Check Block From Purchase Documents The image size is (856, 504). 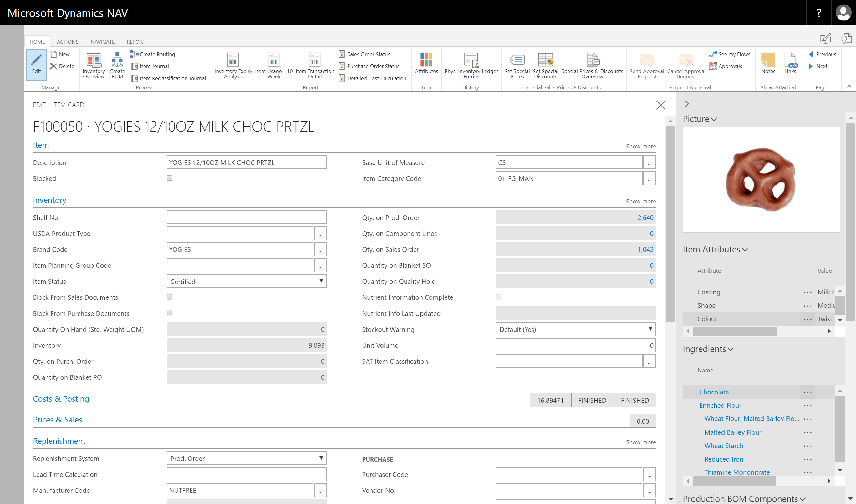click(170, 313)
